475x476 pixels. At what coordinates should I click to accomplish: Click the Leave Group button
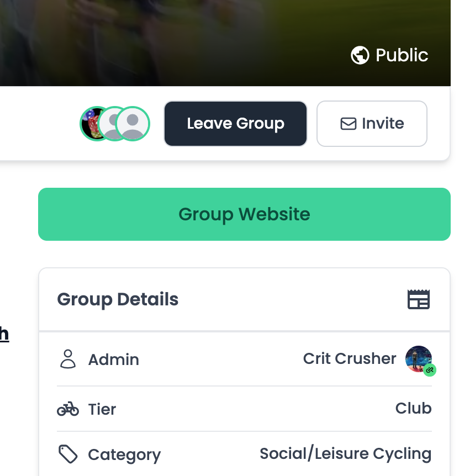coord(235,124)
